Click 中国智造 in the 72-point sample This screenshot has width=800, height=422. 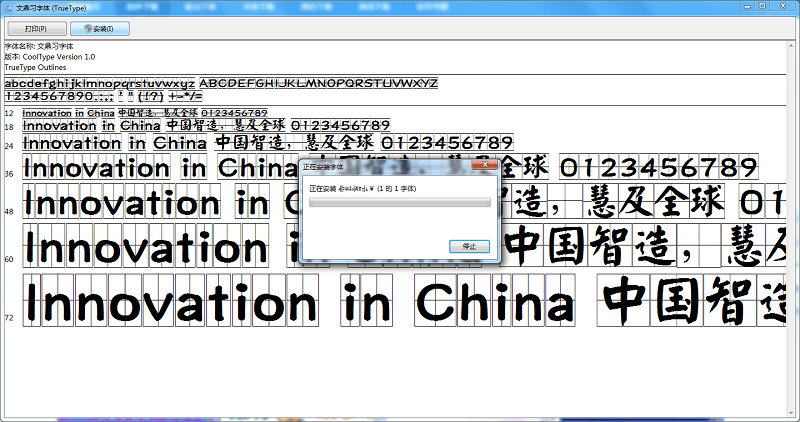tap(691, 300)
